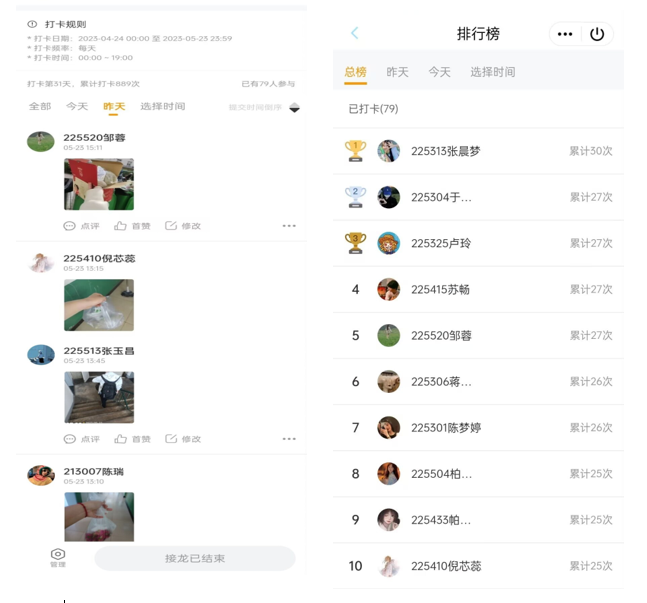Click the 打卡规则 info icon
This screenshot has width=647, height=603.
click(x=32, y=24)
